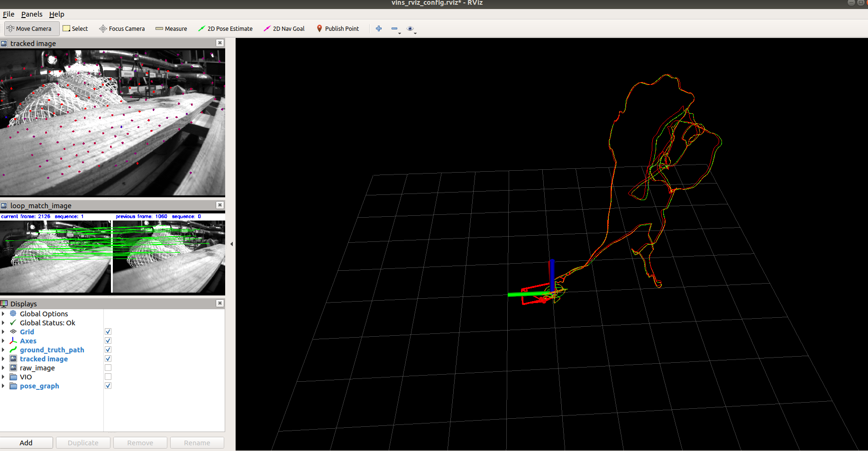Activate the Select tool

click(x=75, y=28)
